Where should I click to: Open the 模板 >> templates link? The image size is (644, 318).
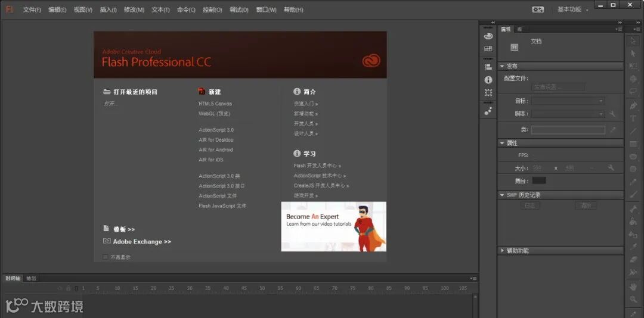(124, 229)
